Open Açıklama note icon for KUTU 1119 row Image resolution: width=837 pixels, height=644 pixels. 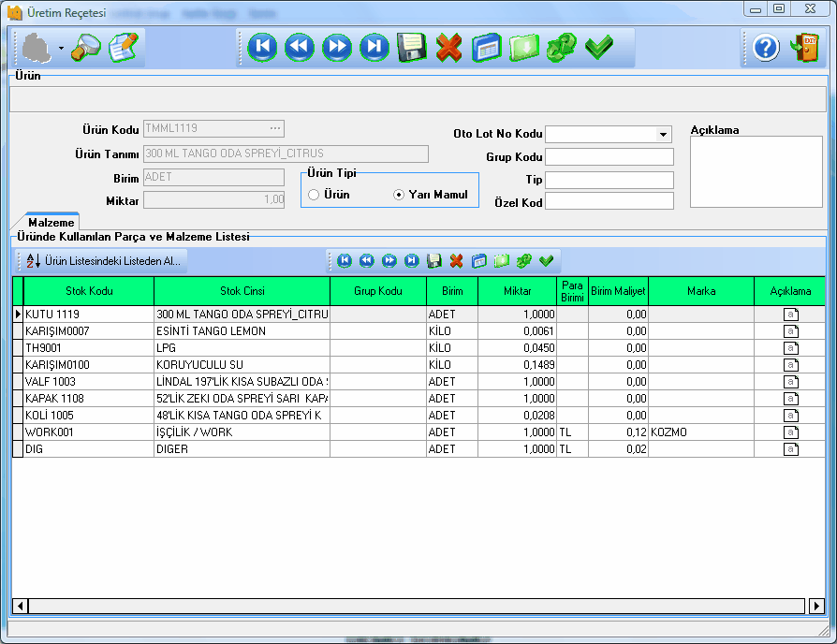pyautogui.click(x=790, y=315)
